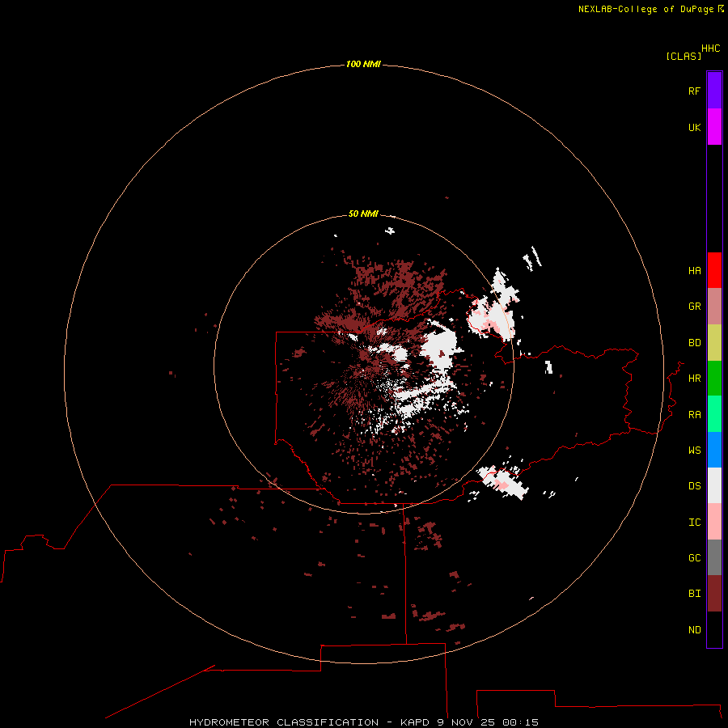The image size is (728, 728).
Task: Click the HR legend label
Action: click(x=694, y=379)
